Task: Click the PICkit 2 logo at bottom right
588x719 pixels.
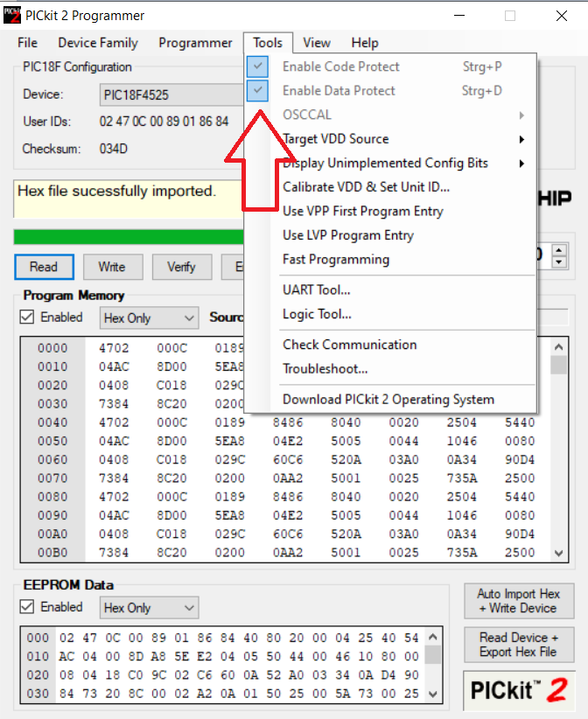Action: [x=520, y=689]
